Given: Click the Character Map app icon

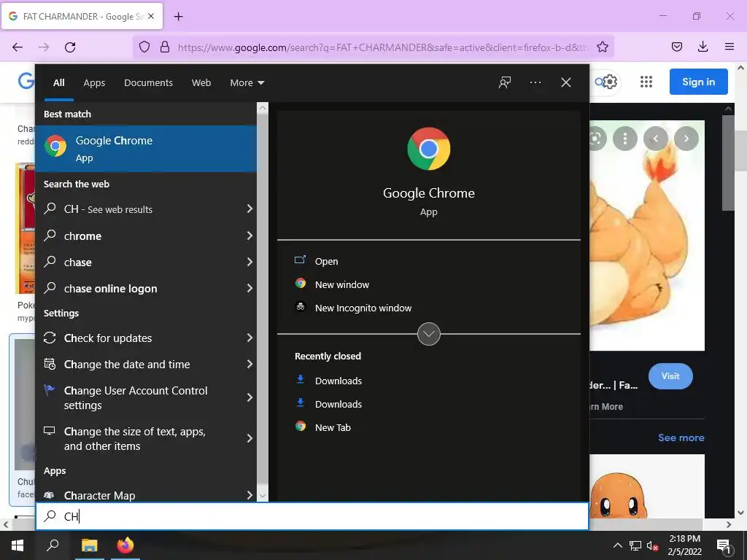Looking at the screenshot, I should (49, 495).
